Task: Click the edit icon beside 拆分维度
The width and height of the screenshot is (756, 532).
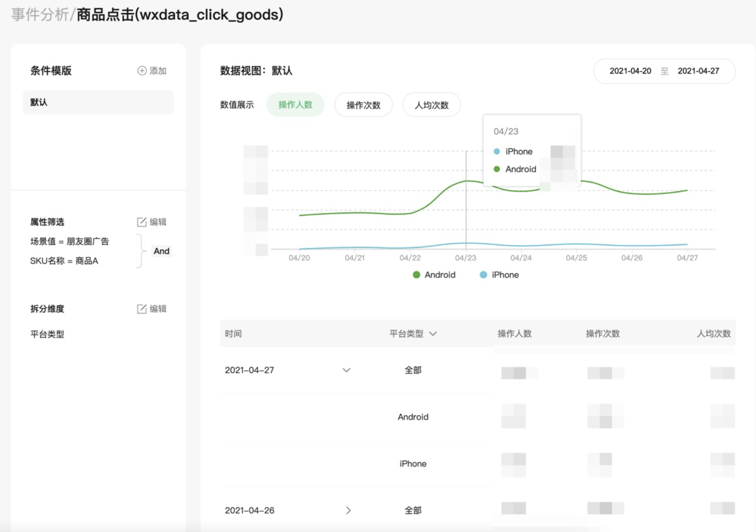Action: (142, 309)
